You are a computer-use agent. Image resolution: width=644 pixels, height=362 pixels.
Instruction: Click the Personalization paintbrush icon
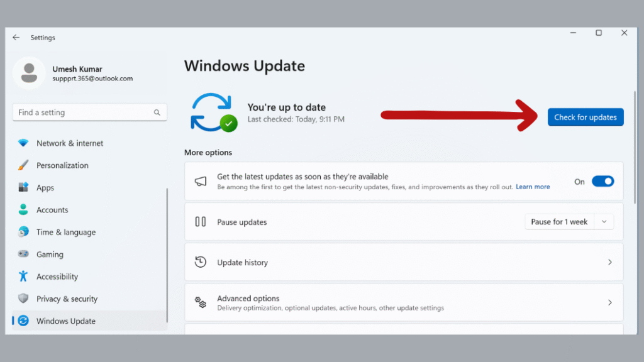tap(23, 165)
